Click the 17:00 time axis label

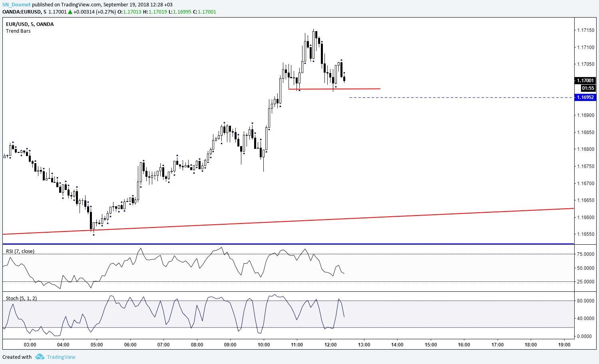point(498,344)
